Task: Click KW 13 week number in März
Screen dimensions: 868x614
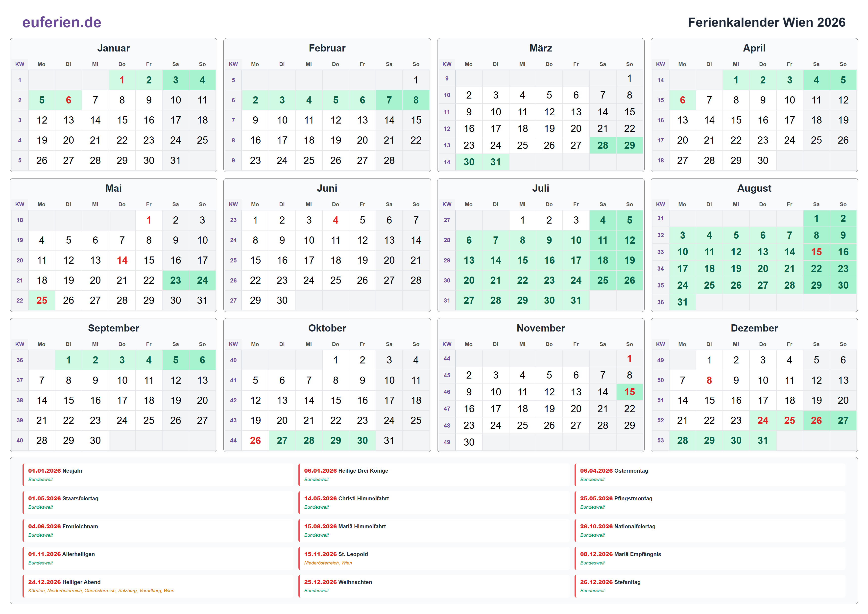Action: (x=447, y=145)
